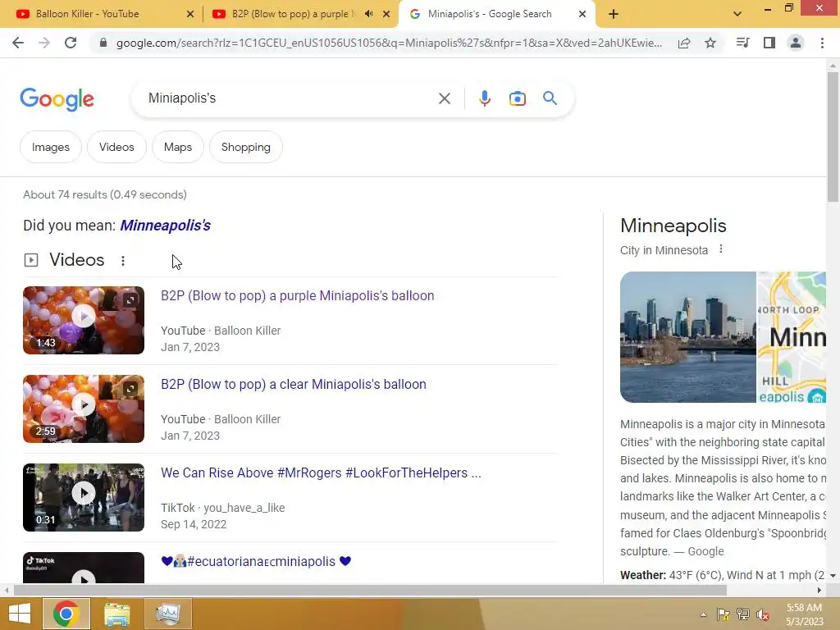Screen dimensions: 840x630
Task: Click the Minneapolis knowledge panel title
Action: [x=673, y=226]
